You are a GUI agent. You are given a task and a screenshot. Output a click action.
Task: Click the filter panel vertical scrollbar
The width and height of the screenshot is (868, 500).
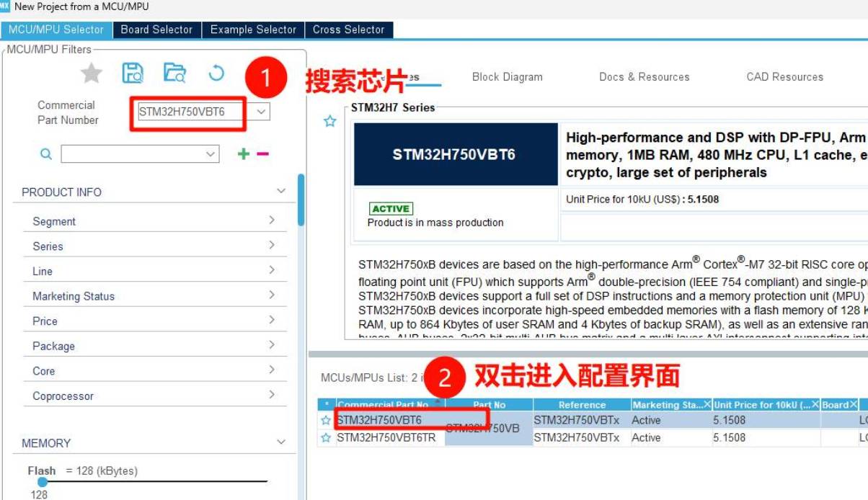click(x=301, y=200)
